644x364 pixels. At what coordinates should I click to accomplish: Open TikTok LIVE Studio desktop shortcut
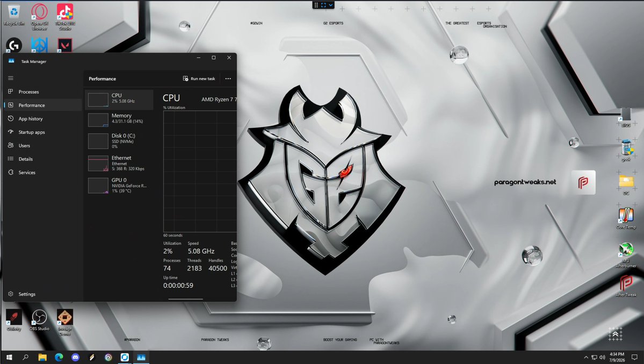point(65,17)
